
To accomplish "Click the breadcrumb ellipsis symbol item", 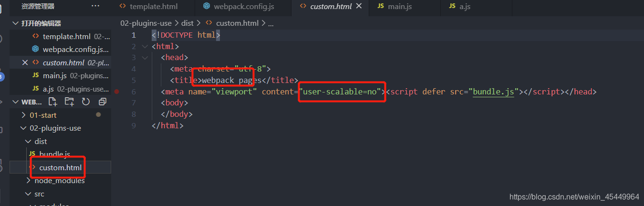I will click(x=271, y=23).
